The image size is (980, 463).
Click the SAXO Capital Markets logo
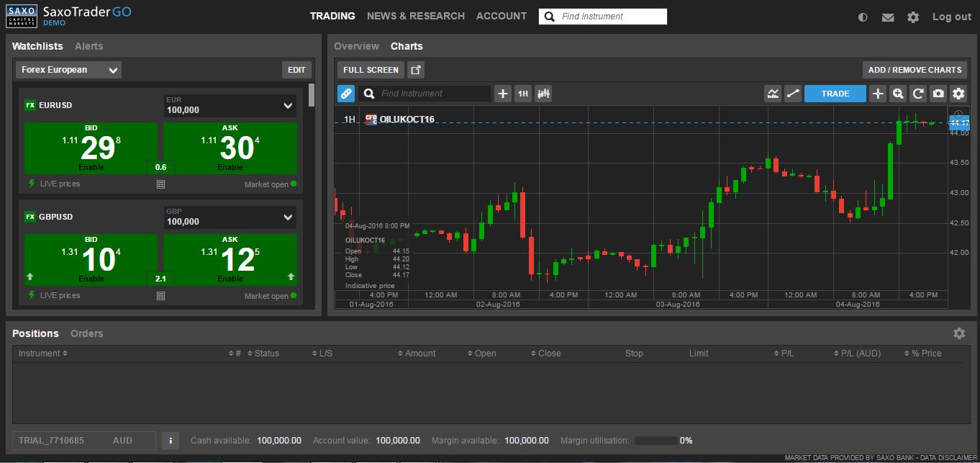coord(21,17)
